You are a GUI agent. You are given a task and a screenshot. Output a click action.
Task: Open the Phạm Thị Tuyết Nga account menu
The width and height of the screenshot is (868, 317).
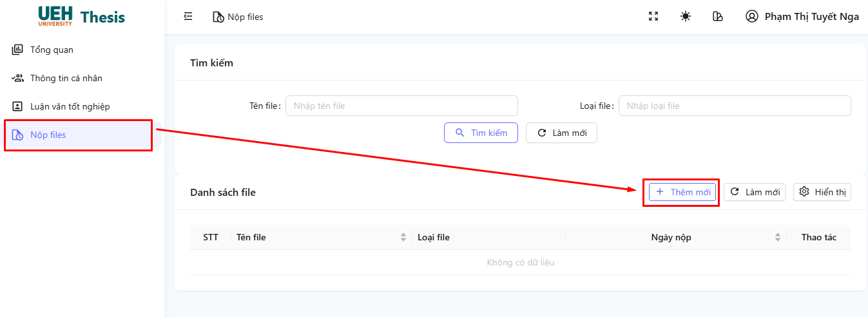click(x=811, y=17)
